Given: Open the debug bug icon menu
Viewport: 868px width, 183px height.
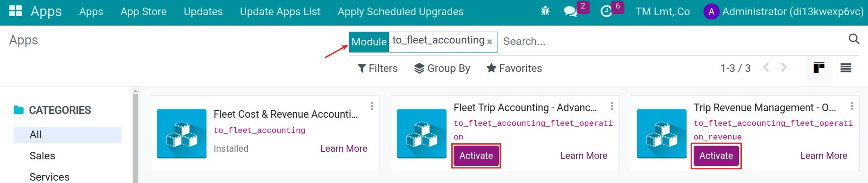Looking at the screenshot, I should [x=545, y=11].
